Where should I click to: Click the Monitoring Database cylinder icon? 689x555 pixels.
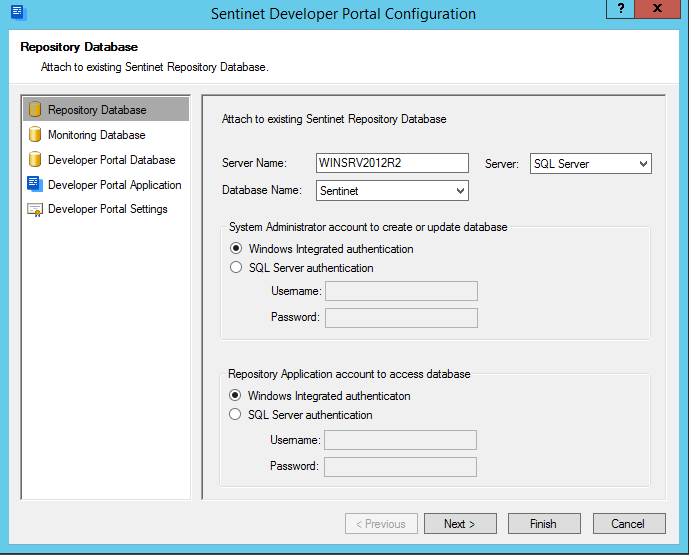click(x=35, y=134)
